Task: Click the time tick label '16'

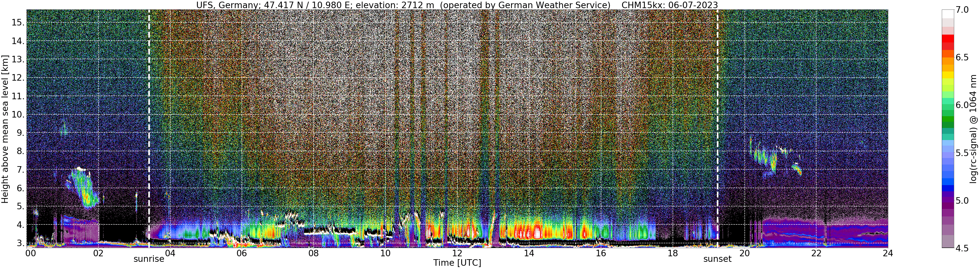Action: (x=601, y=253)
